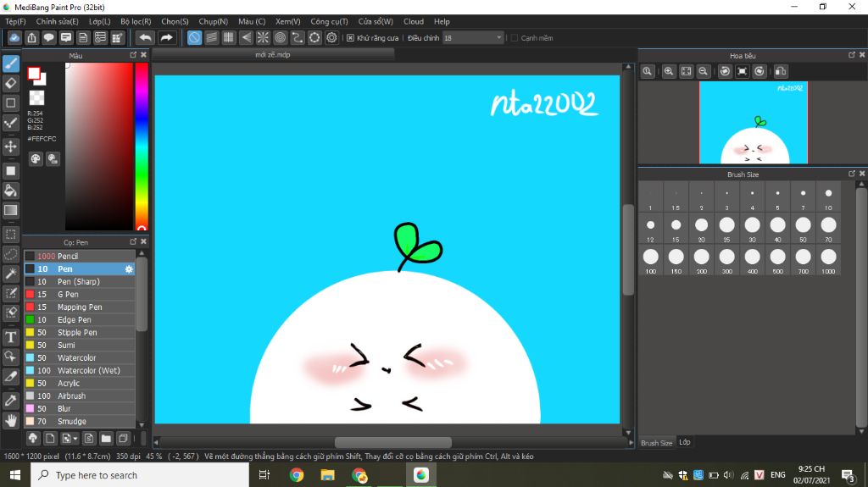The width and height of the screenshot is (868, 487).
Task: Click the Windows search box
Action: pos(140,475)
